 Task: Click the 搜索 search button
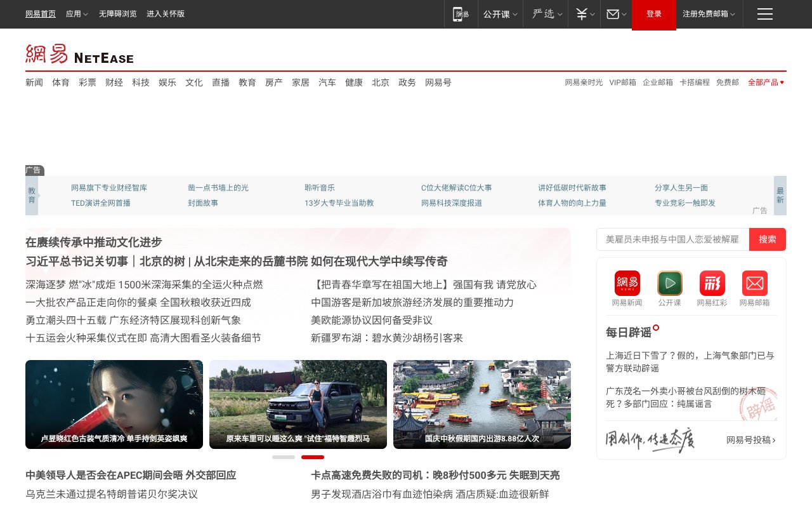click(767, 239)
